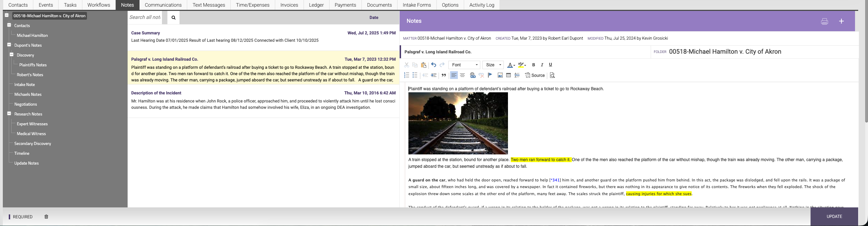Insert a numbered list
The width and height of the screenshot is (868, 226).
pos(407,75)
